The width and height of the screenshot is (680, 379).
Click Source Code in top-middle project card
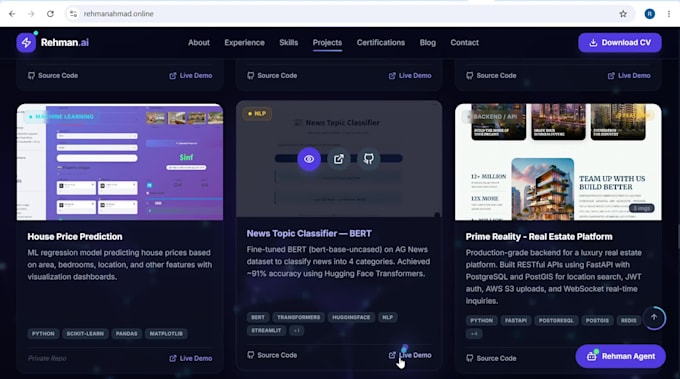272,75
